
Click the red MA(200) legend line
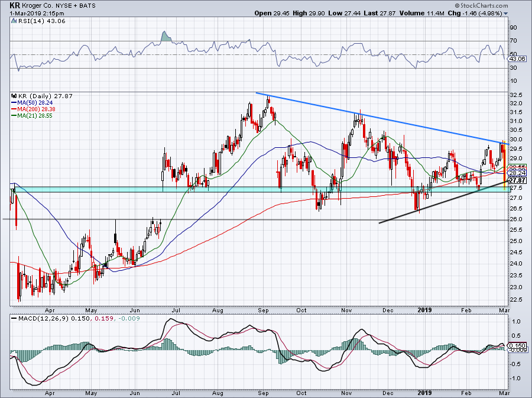point(14,109)
